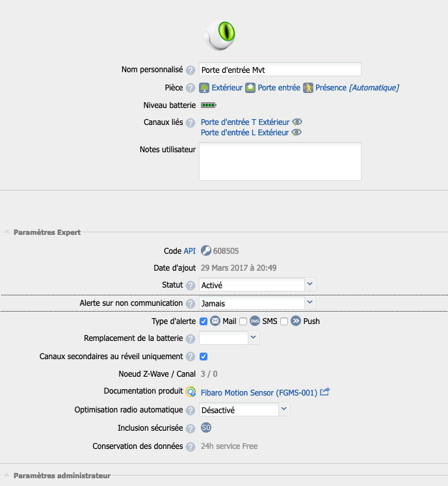This screenshot has height=486, width=448.
Task: Click help icon beside Nom personnalisé
Action: (191, 70)
